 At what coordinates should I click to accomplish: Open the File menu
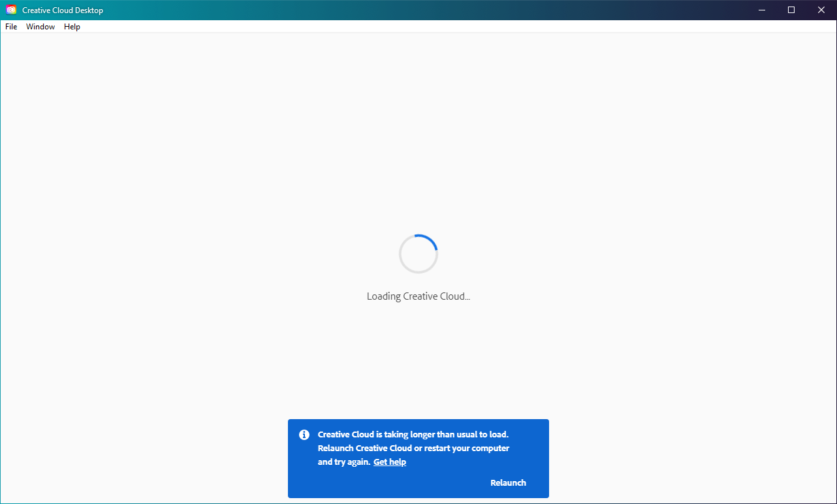[x=10, y=26]
